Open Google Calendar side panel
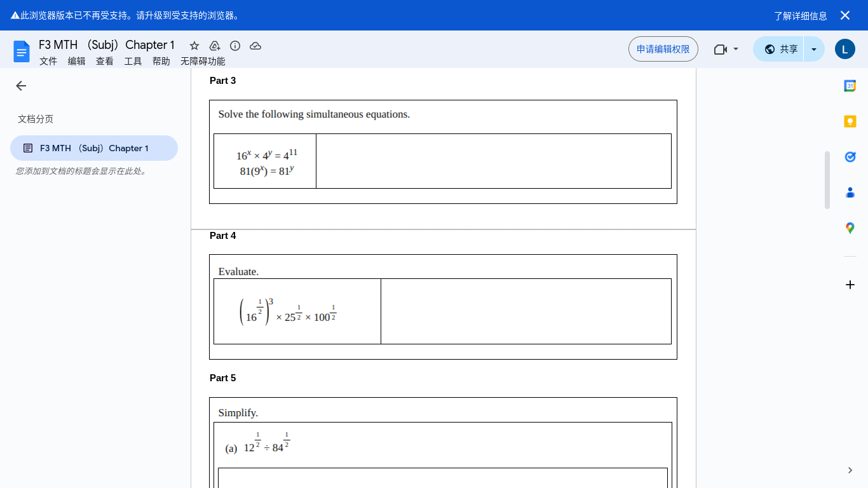The image size is (868, 488). coord(850,86)
